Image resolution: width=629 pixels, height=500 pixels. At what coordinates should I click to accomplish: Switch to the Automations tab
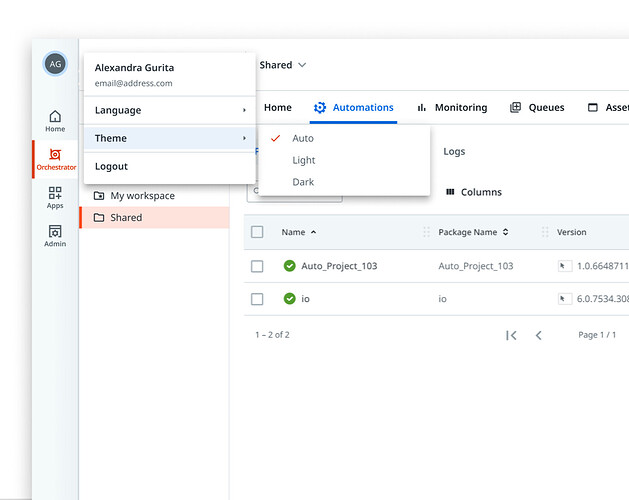(353, 108)
